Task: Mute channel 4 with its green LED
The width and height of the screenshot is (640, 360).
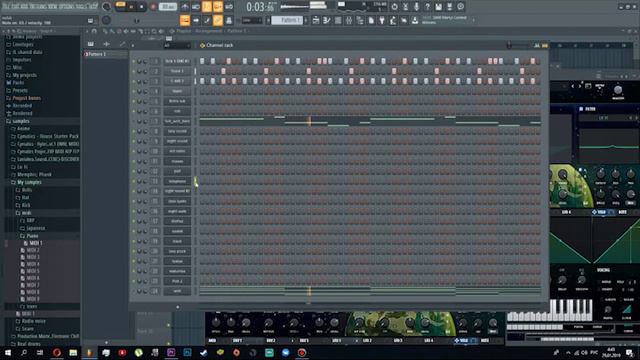Action: [x=133, y=91]
